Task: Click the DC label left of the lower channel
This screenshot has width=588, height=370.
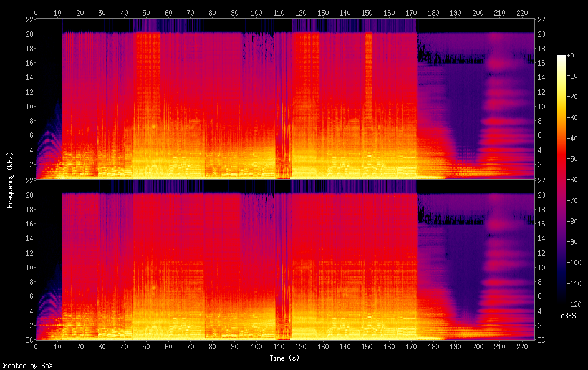Action: (x=28, y=339)
